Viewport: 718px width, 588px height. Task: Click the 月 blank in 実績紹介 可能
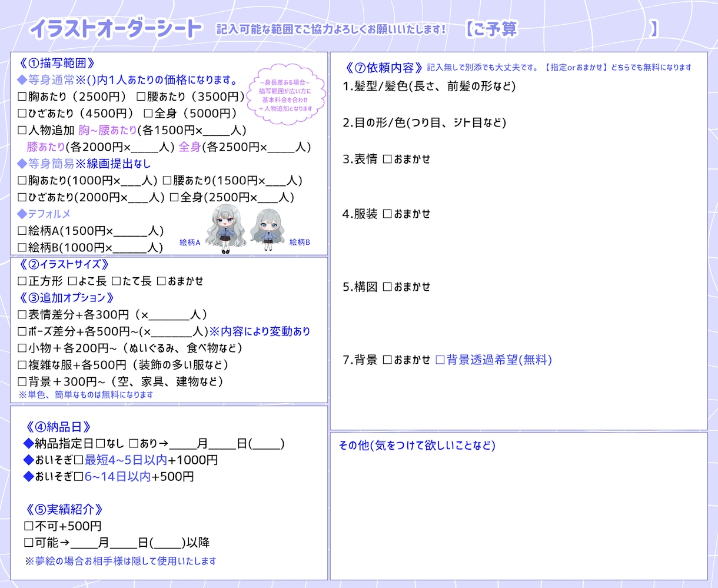(x=84, y=543)
